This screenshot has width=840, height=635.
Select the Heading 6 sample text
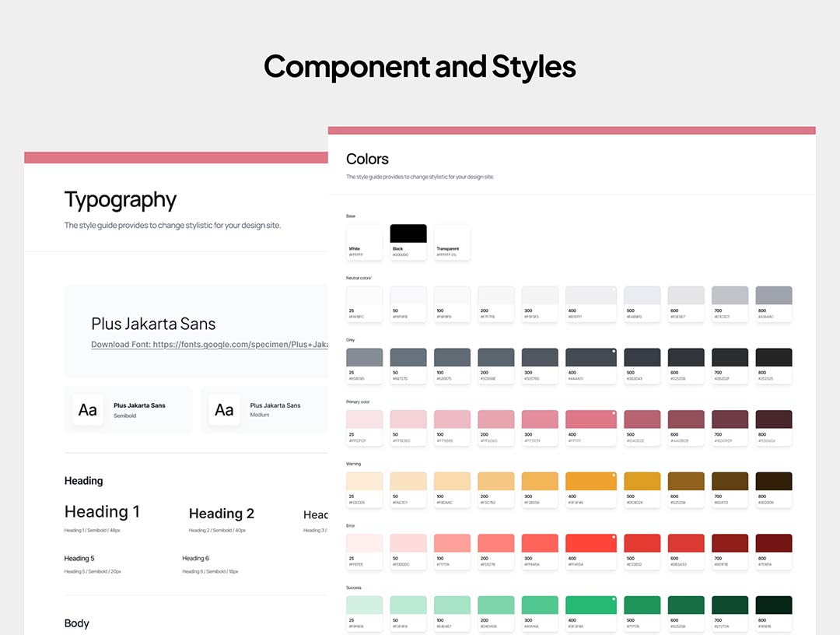(x=195, y=558)
